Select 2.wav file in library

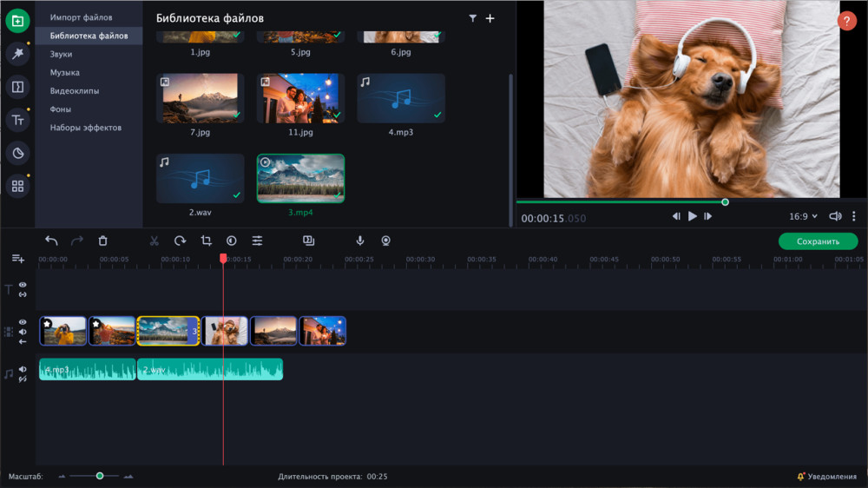(200, 178)
